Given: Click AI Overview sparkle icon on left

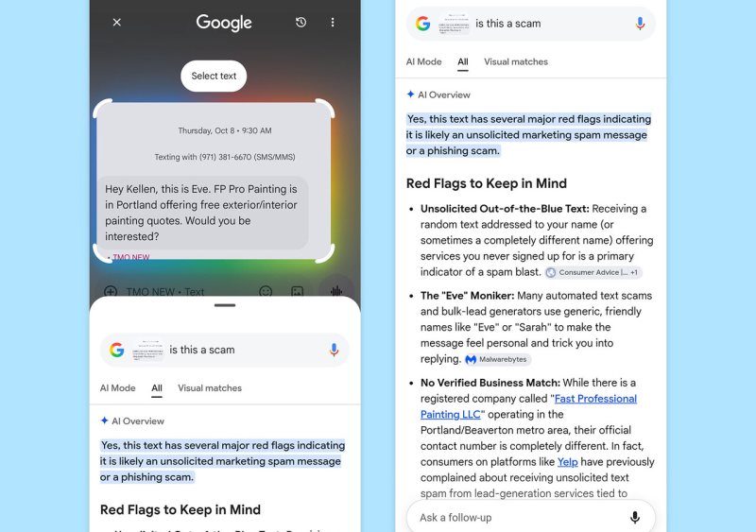Looking at the screenshot, I should (104, 420).
